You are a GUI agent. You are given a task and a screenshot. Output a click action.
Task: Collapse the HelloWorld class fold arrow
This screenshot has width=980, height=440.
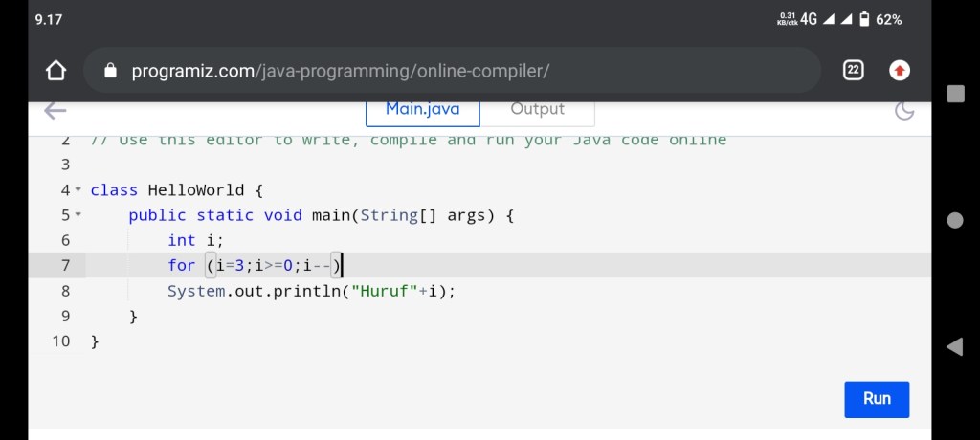(x=78, y=190)
